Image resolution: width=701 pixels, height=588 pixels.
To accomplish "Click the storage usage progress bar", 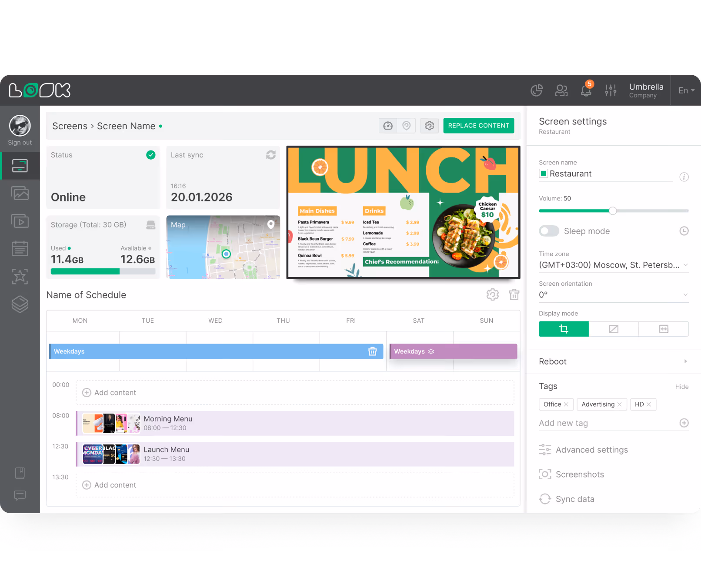I will (103, 271).
